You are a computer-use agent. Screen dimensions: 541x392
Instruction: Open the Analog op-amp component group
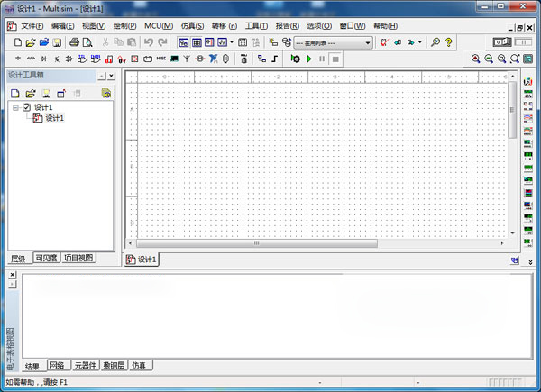[69, 59]
